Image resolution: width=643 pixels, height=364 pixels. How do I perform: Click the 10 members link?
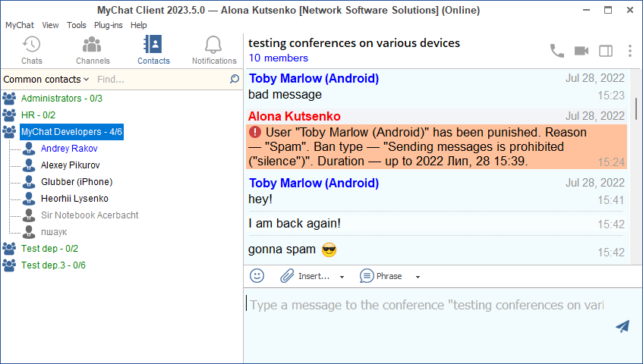coord(278,58)
